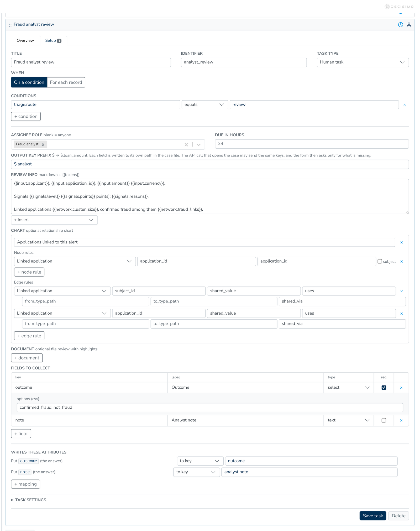Click the Save task button
This screenshot has width=420, height=531.
pyautogui.click(x=373, y=516)
